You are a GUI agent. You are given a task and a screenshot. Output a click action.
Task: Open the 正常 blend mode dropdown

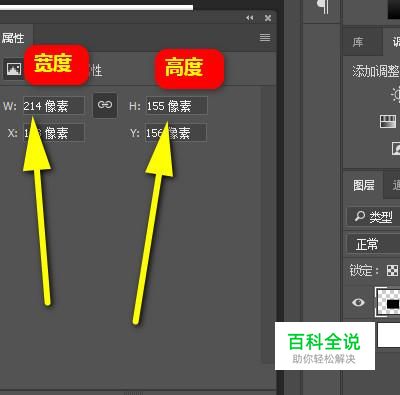point(373,244)
